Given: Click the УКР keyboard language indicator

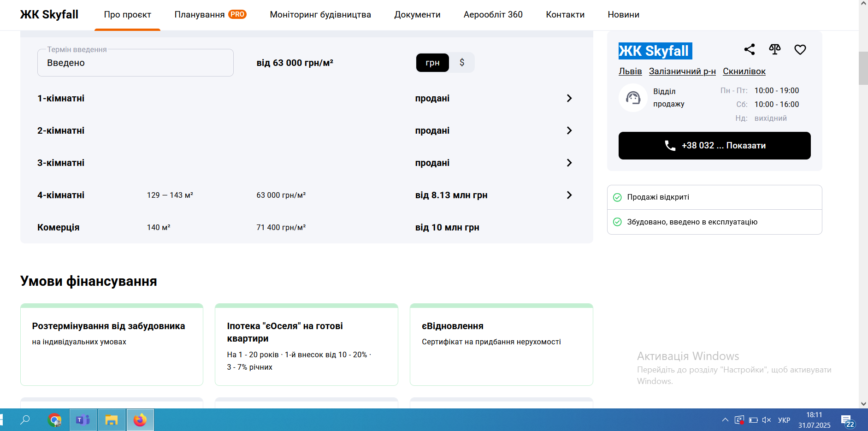Looking at the screenshot, I should [784, 420].
